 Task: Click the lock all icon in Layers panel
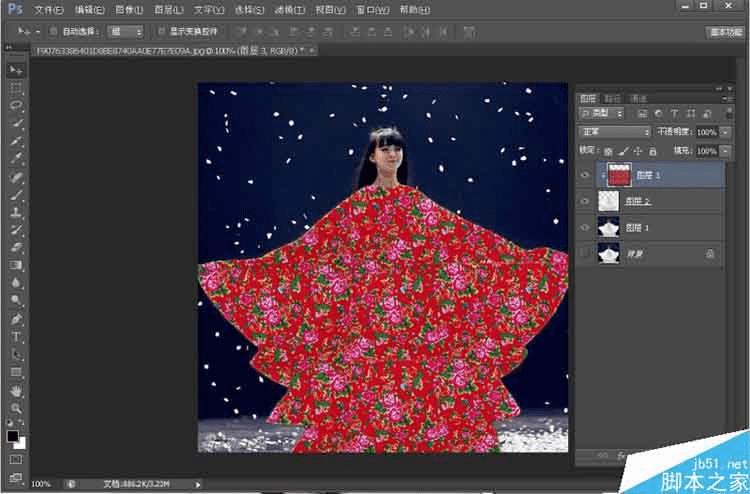(651, 150)
